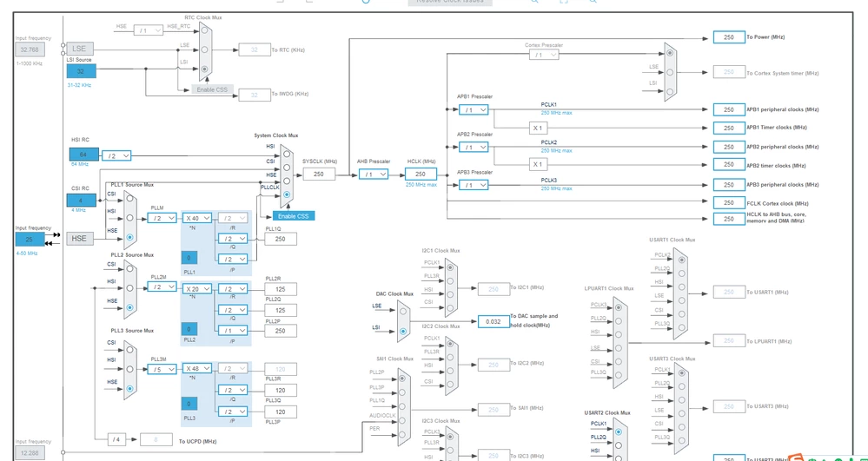Select HSE on System Clock Mux
Screen dimensions: 868x461
click(x=286, y=181)
